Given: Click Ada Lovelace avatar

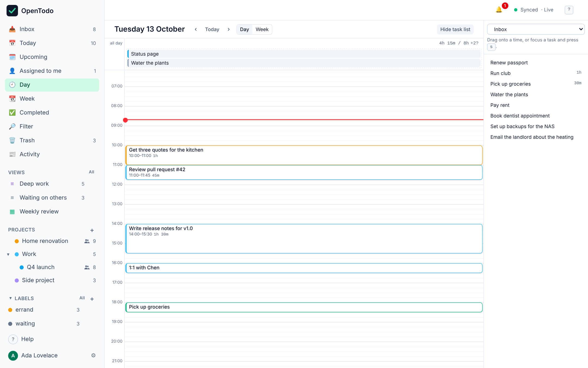Looking at the screenshot, I should (x=13, y=356).
